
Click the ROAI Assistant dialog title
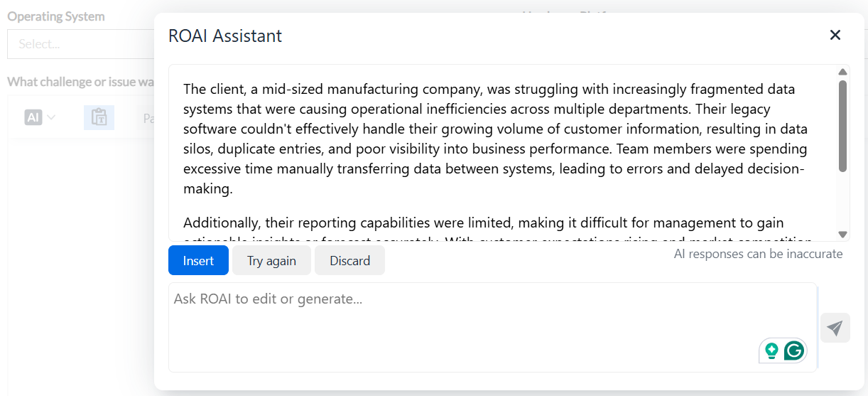pyautogui.click(x=225, y=36)
